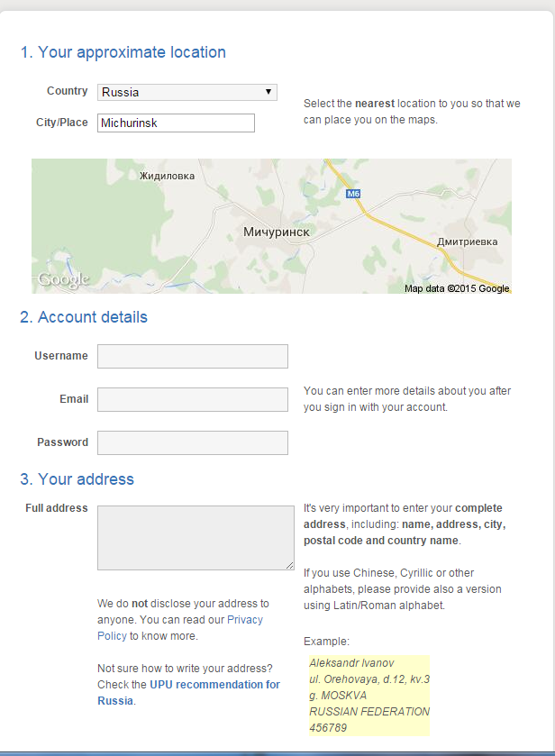555x756 pixels.
Task: Open the UPU recommendation for Russia link
Action: pyautogui.click(x=188, y=692)
